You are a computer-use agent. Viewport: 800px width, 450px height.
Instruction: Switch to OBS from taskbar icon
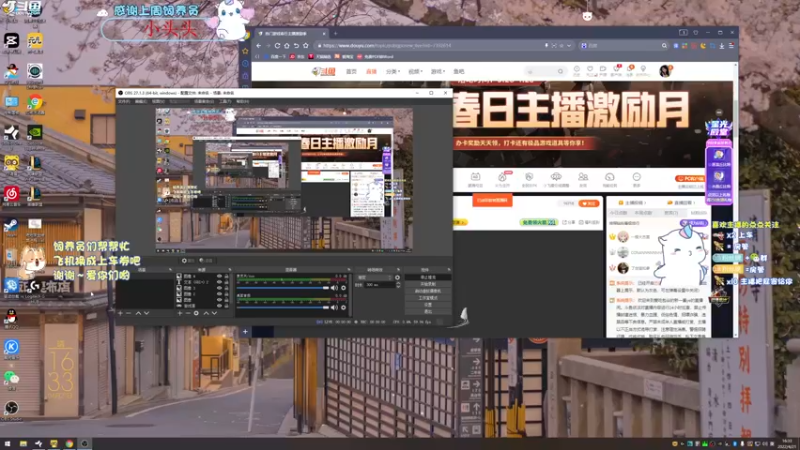85,444
